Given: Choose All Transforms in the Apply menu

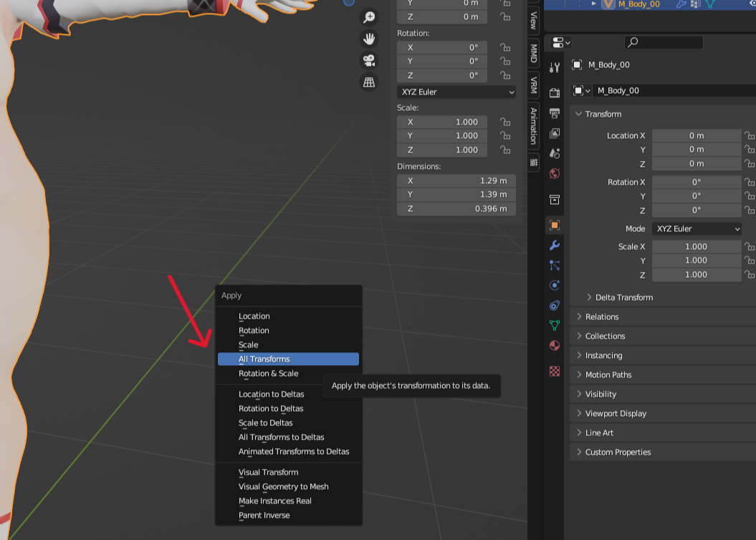Looking at the screenshot, I should (x=288, y=359).
